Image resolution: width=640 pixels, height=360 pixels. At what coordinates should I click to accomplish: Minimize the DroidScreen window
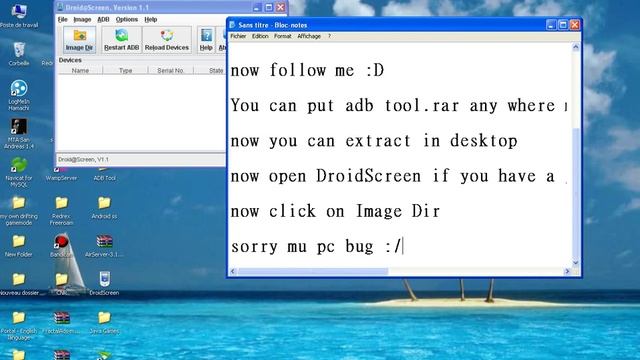click(x=257, y=7)
